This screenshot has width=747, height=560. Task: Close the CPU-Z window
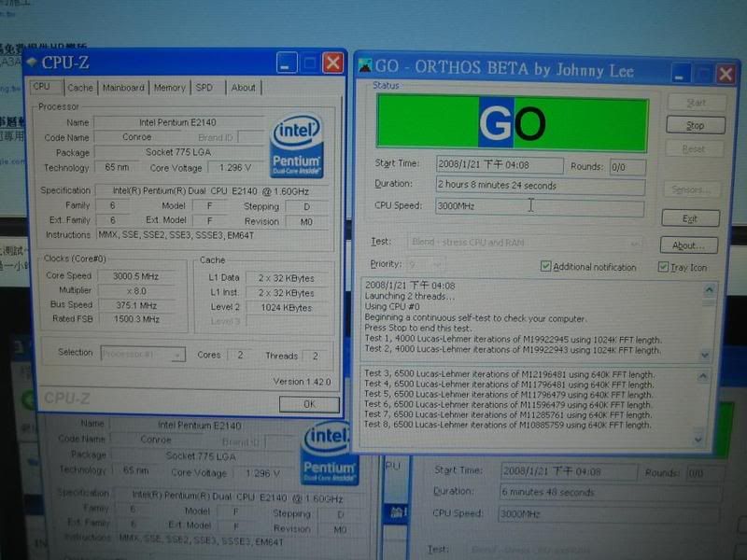click(x=332, y=63)
